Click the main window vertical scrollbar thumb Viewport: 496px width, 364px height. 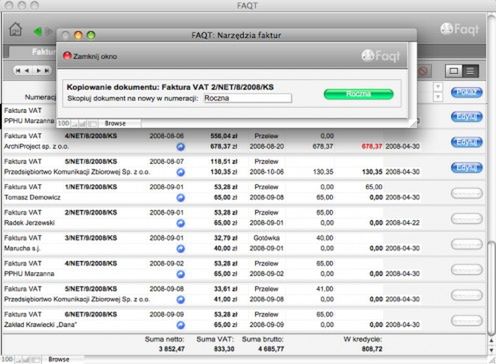tap(491, 288)
